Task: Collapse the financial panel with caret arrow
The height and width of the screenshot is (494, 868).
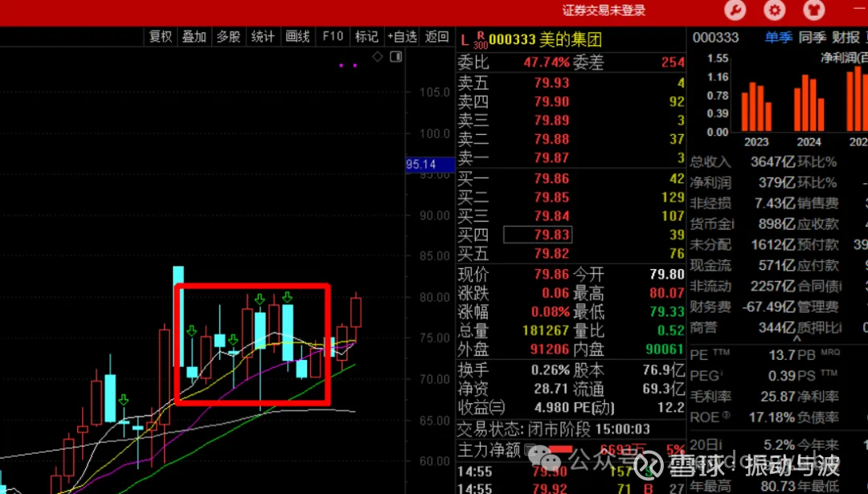Action: [x=797, y=337]
